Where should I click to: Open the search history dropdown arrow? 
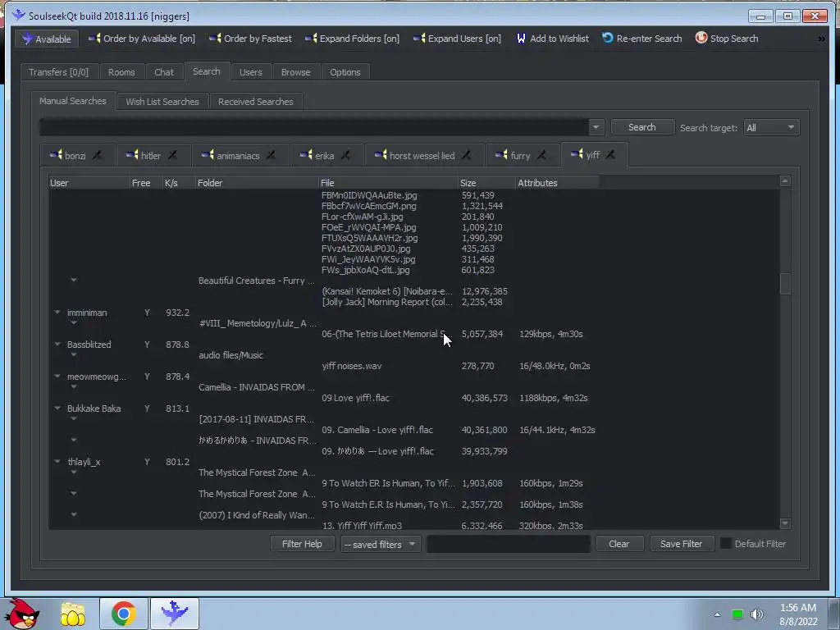[596, 127]
